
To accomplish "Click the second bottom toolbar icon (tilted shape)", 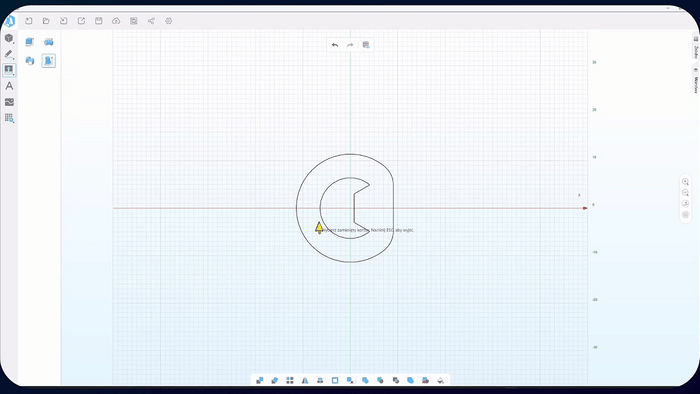I will [275, 380].
